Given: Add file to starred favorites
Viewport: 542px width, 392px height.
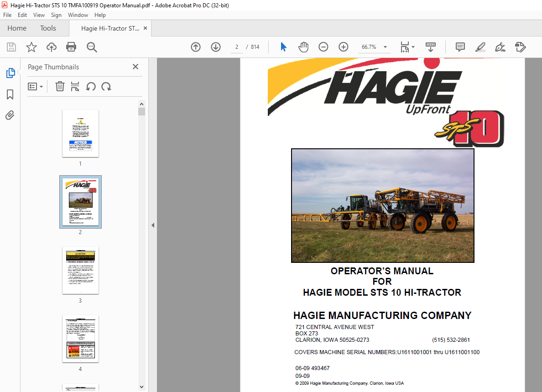Looking at the screenshot, I should [31, 47].
